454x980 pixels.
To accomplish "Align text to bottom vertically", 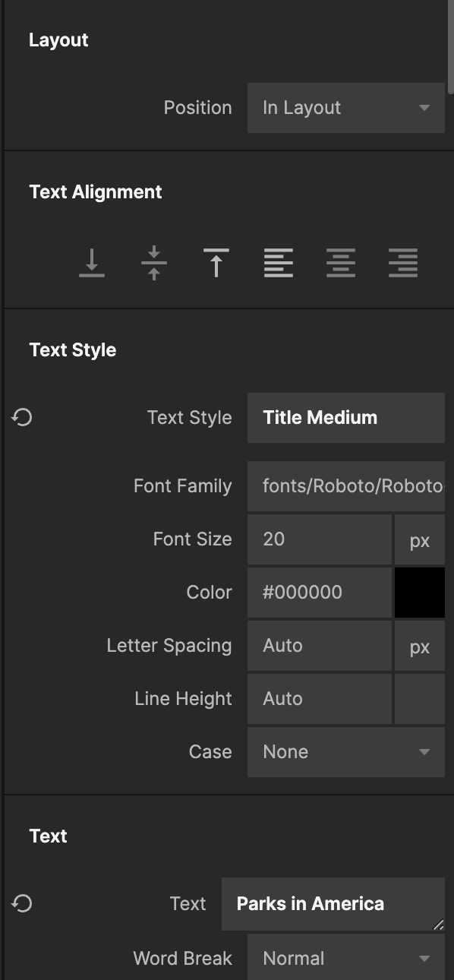I will [92, 263].
